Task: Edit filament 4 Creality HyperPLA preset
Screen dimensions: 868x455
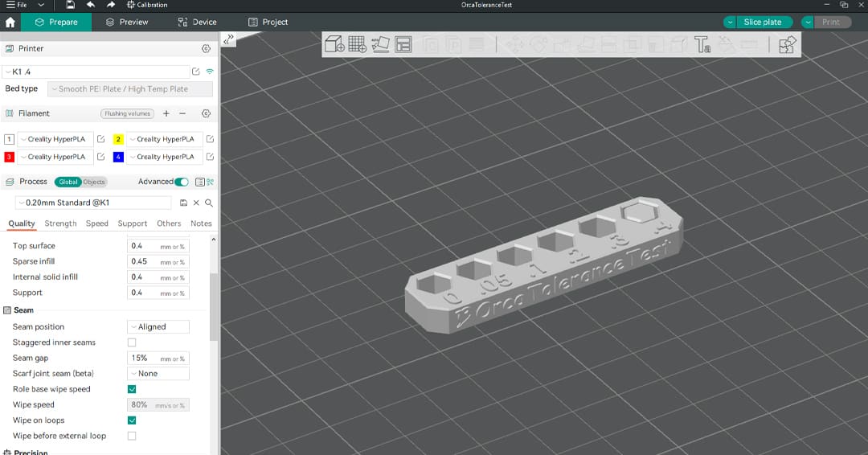Action: (x=210, y=157)
